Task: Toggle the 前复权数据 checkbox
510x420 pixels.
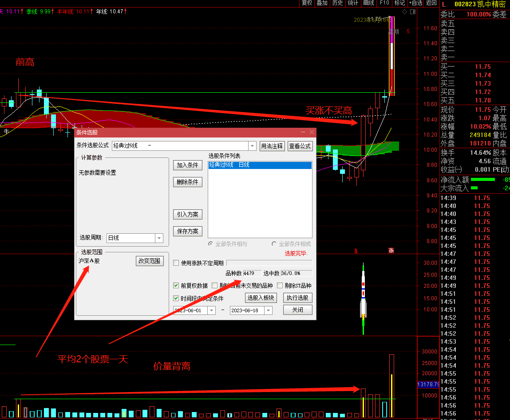Action: point(176,286)
